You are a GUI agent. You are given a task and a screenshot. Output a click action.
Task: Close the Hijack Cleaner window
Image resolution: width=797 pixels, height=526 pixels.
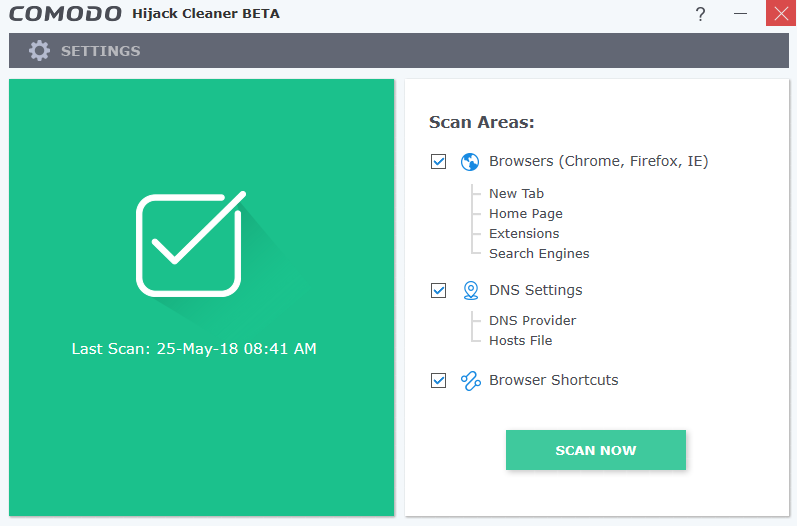781,13
